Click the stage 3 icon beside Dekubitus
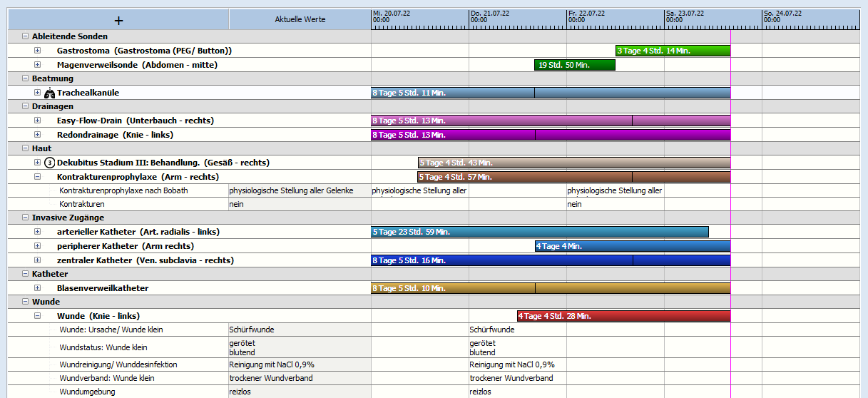Viewport: 868px width, 398px height. pos(49,163)
